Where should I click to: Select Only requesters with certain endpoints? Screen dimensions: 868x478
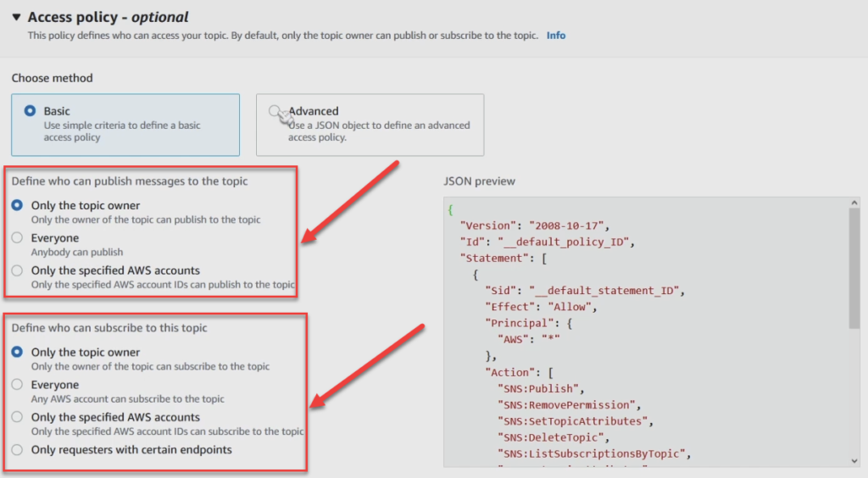[x=17, y=450]
